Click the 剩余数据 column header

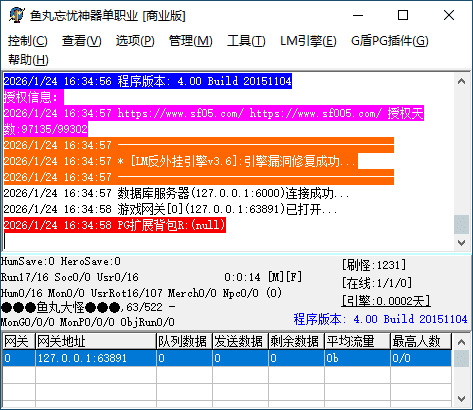click(x=296, y=341)
